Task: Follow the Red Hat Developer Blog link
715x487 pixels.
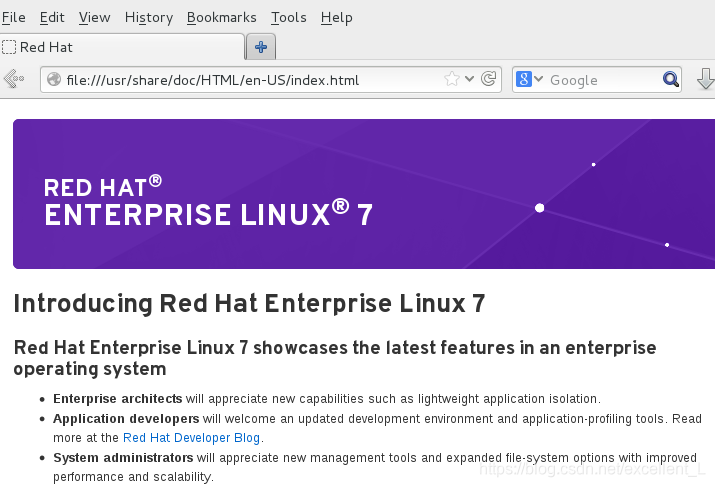Action: tap(192, 438)
